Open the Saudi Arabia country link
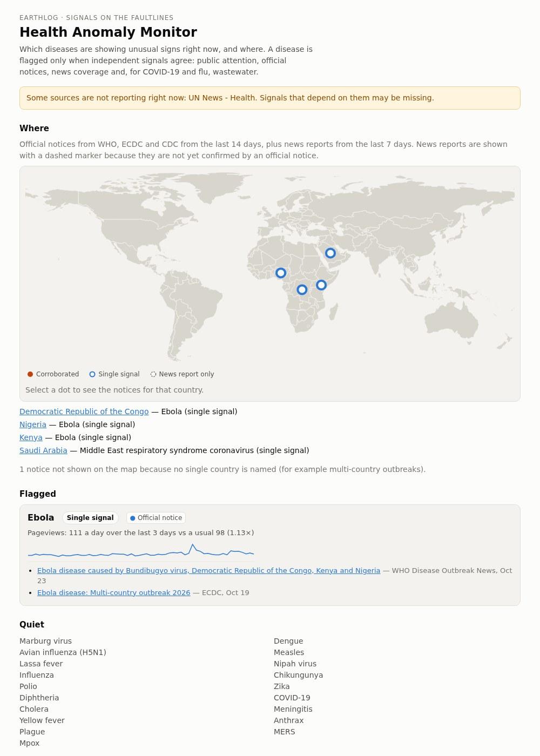This screenshot has height=756, width=540. (x=43, y=450)
